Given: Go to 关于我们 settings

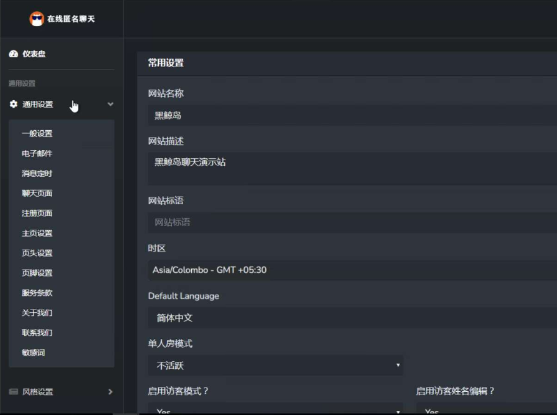Looking at the screenshot, I should point(37,313).
